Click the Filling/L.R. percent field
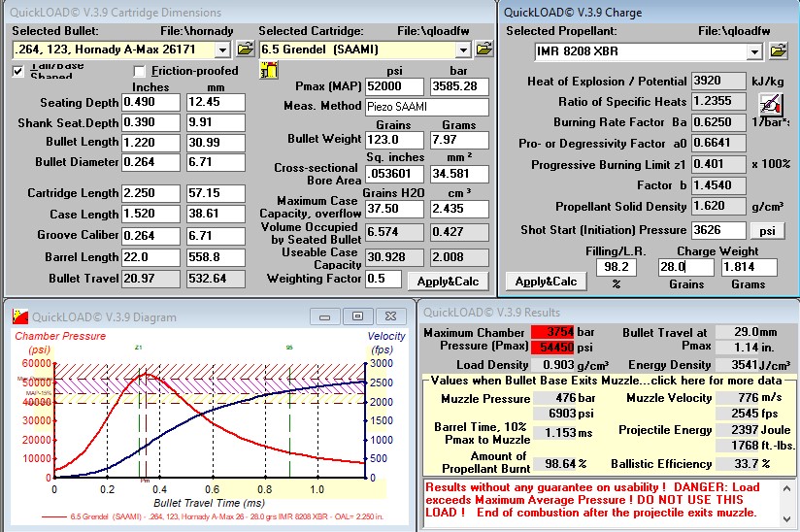This screenshot has height=532, width=800. [x=617, y=267]
